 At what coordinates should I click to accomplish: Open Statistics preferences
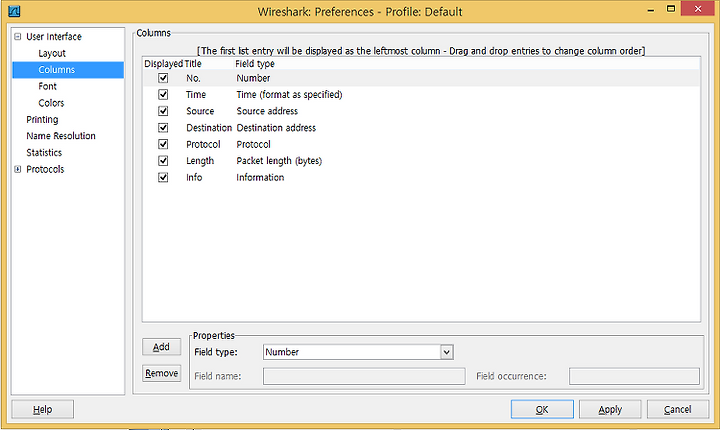pos(44,153)
